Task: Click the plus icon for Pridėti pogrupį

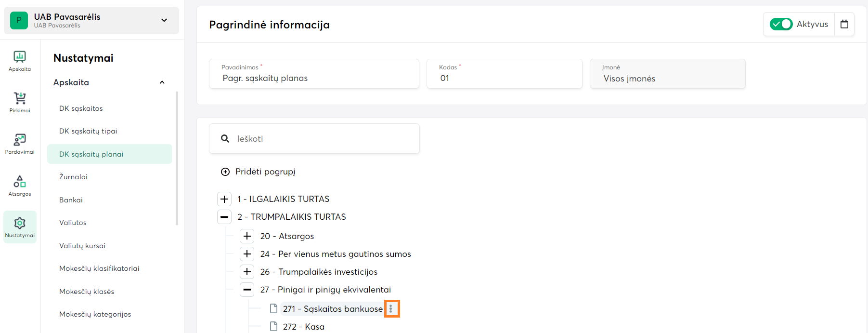Action: [225, 172]
